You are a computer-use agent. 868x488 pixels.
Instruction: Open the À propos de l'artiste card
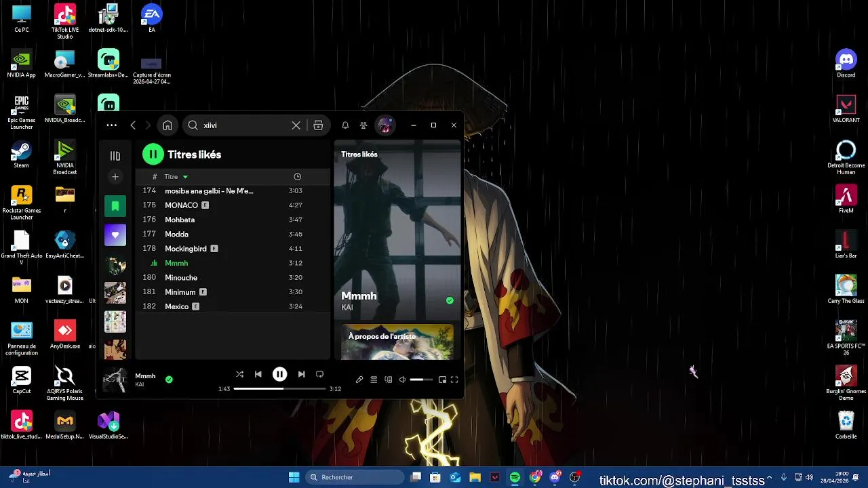click(x=397, y=342)
